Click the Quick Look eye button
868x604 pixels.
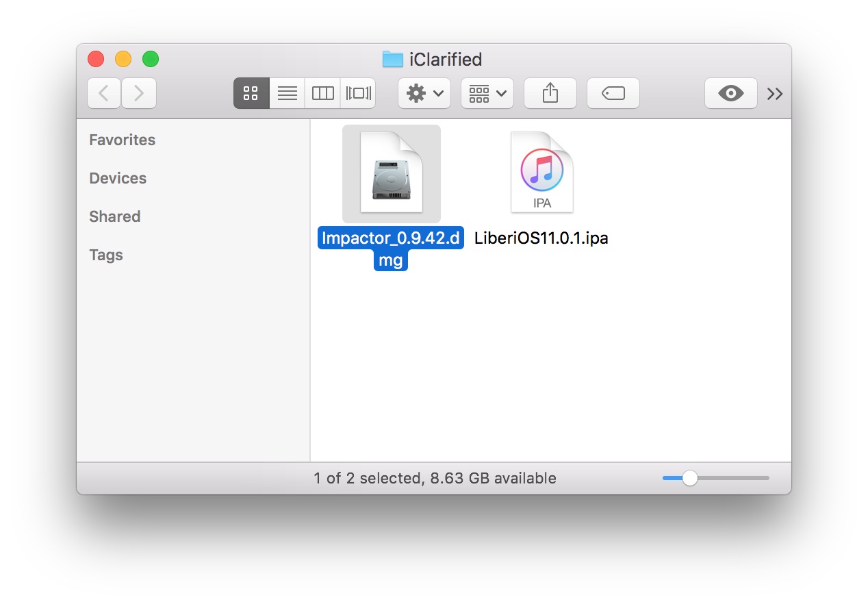[730, 93]
